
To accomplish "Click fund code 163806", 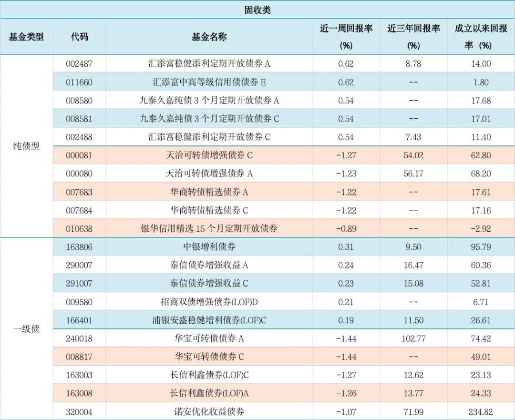I will tap(79, 247).
